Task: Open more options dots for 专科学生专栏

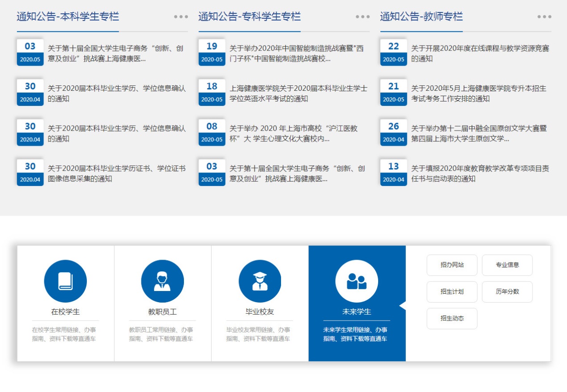Action: [363, 17]
